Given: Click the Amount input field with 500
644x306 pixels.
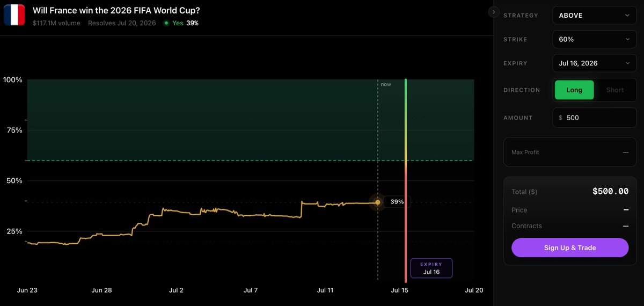Looking at the screenshot, I should point(595,118).
